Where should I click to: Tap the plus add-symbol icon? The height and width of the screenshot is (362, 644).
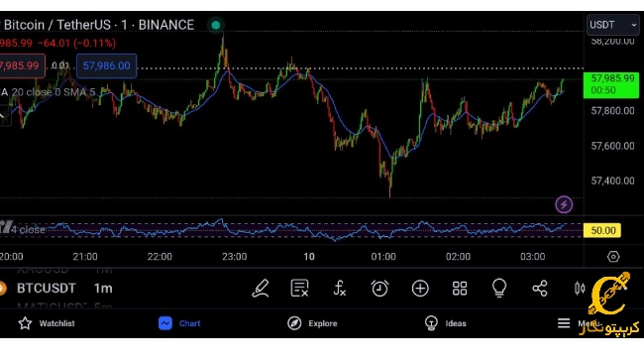point(420,289)
